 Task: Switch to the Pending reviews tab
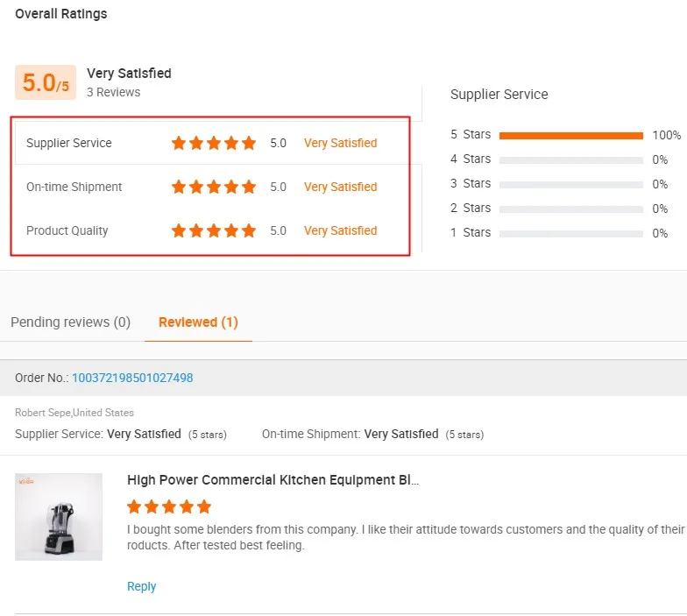tap(70, 322)
